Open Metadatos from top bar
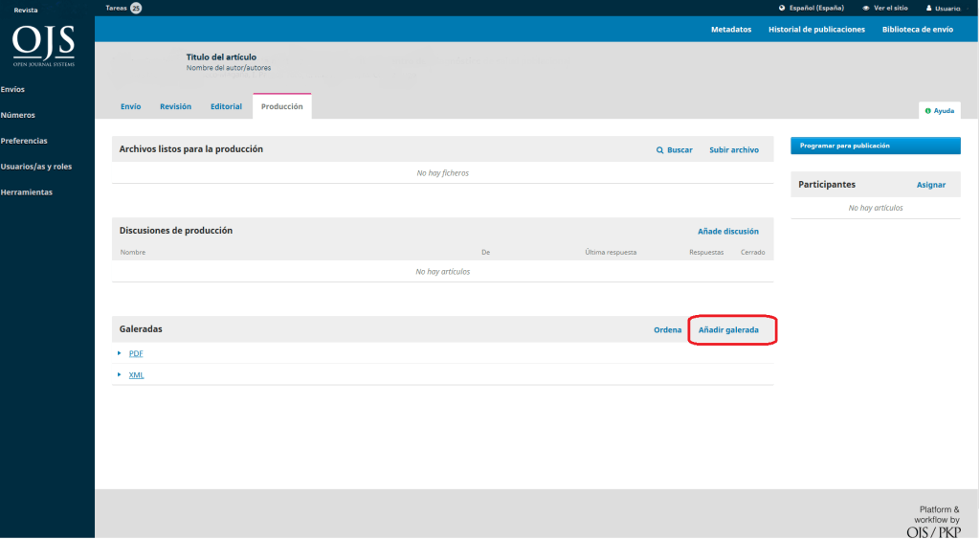Screen dimensions: 980x540 (730, 30)
